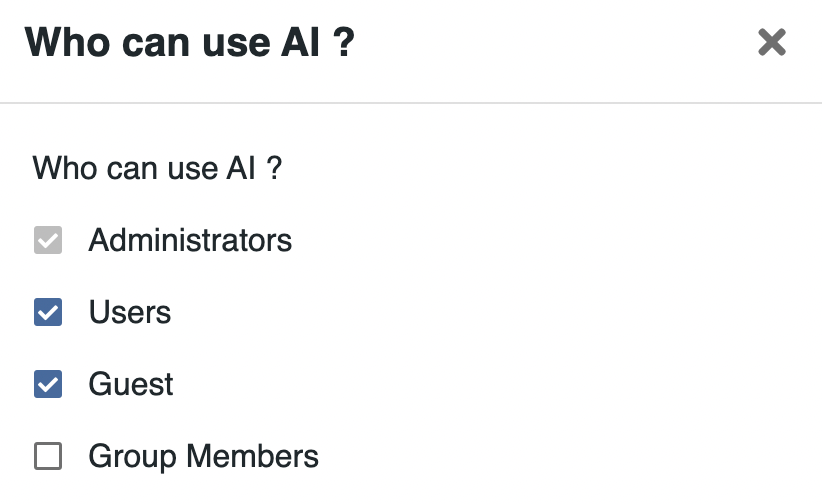The image size is (822, 504).
Task: Click the blue checkmark beside Users
Action: tap(48, 313)
